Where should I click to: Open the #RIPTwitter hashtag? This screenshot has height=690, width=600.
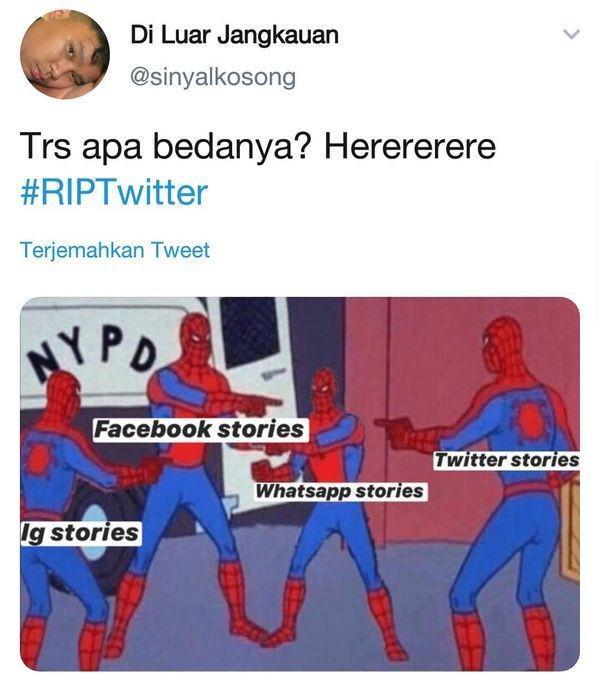pos(114,193)
